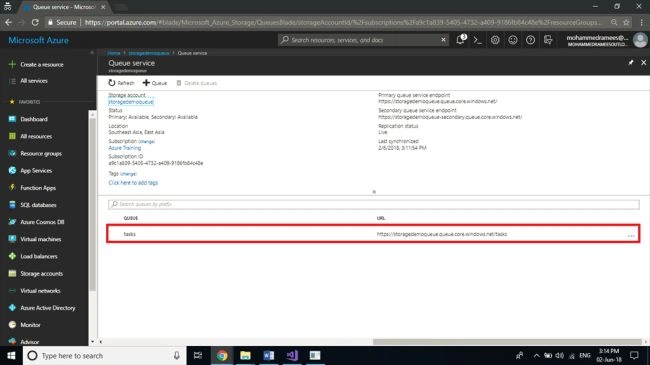The height and width of the screenshot is (365, 650).
Task: Click the Create a resource plus icon
Action: [12, 64]
